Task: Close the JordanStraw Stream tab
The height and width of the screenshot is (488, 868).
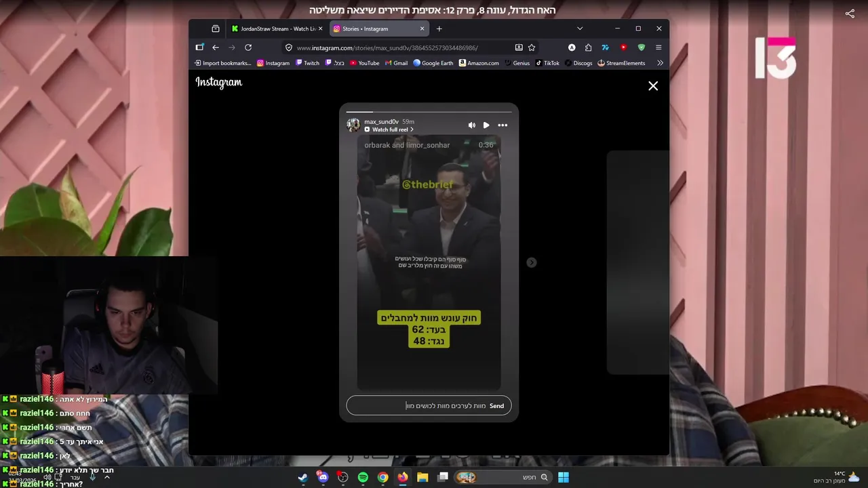Action: [x=321, y=28]
